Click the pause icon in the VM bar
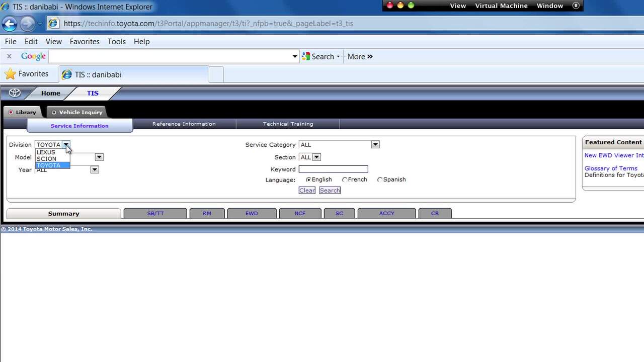644x362 pixels. click(576, 6)
